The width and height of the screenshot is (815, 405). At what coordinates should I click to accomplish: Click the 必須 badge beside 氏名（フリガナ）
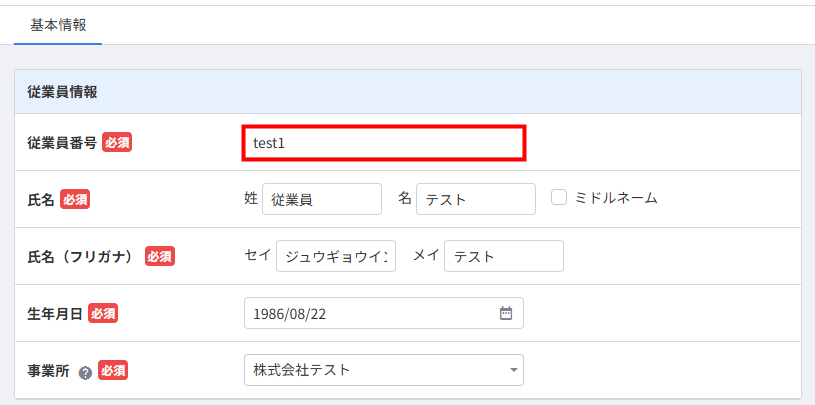[x=159, y=256]
